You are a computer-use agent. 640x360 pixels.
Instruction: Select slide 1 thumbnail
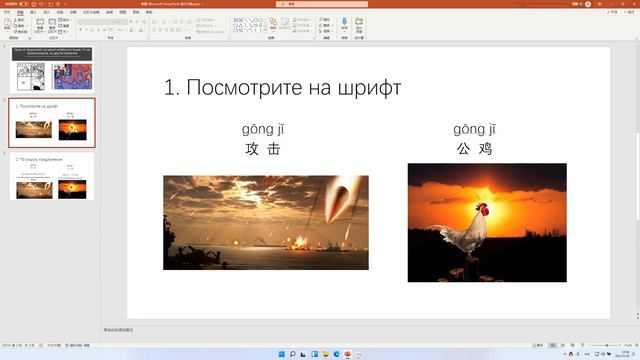52,69
